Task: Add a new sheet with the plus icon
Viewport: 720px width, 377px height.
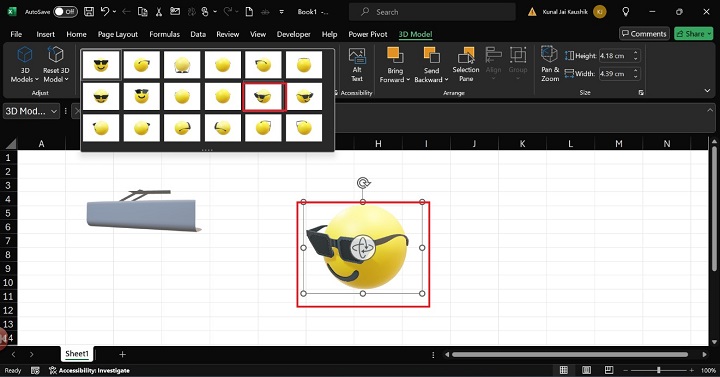Action: tap(123, 354)
